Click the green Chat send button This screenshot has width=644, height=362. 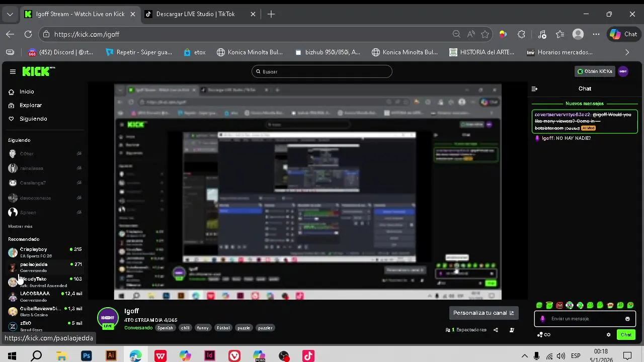coord(626,334)
